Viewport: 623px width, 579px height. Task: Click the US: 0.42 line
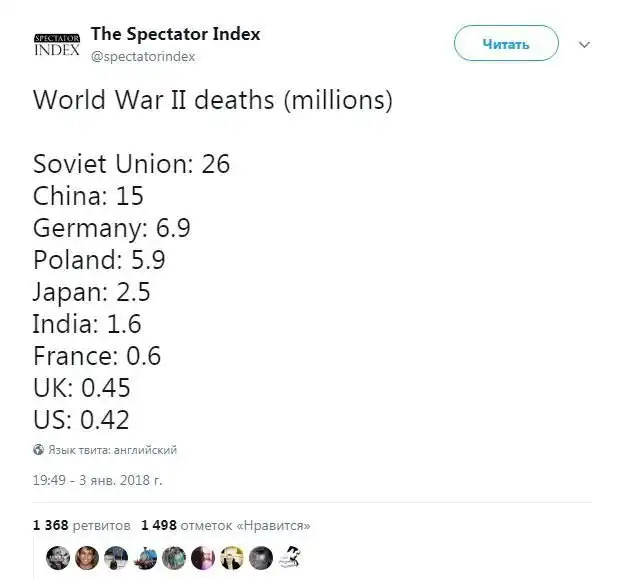click(x=81, y=420)
